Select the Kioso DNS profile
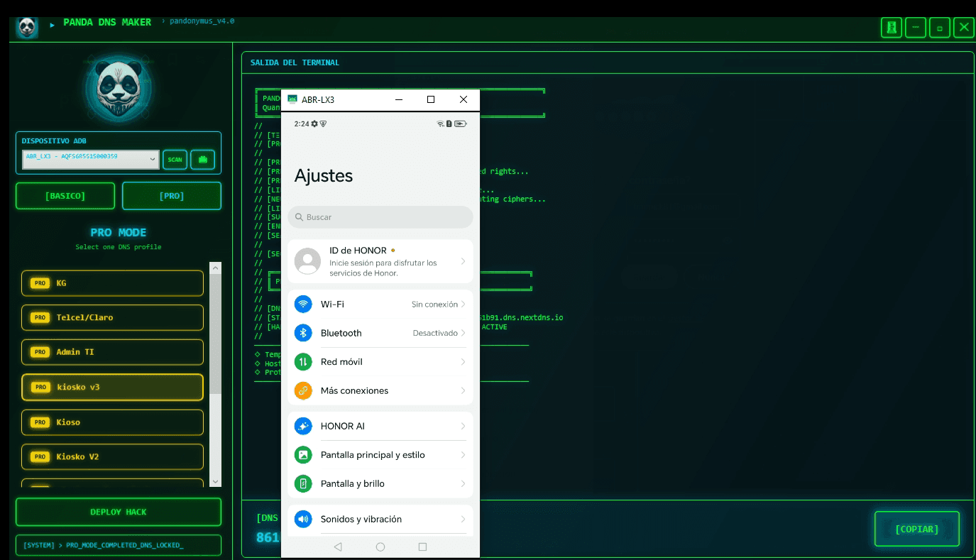The width and height of the screenshot is (976, 560). (x=112, y=422)
